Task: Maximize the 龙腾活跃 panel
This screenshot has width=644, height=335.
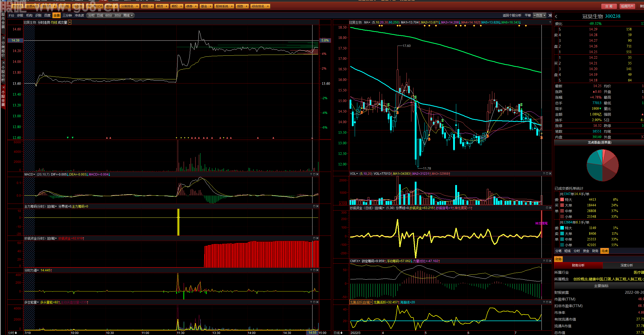Action: point(547,302)
